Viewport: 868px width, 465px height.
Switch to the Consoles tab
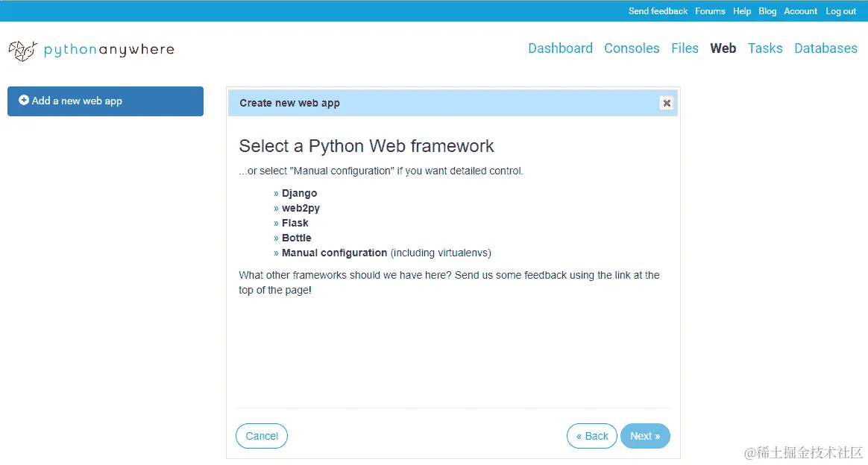(x=632, y=48)
